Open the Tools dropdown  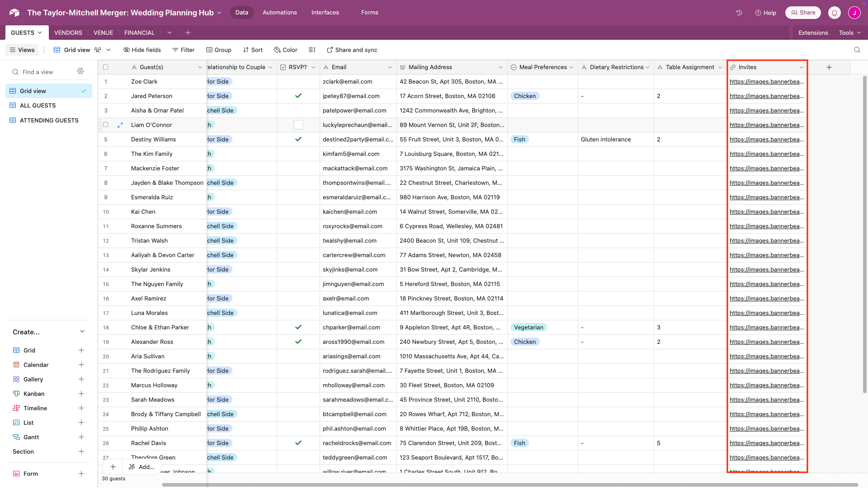pos(849,33)
